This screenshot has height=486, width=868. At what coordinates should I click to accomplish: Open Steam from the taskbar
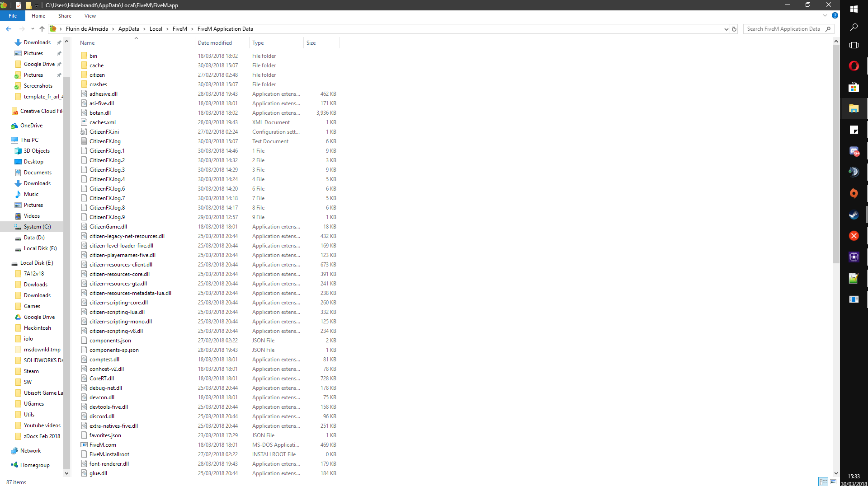click(x=854, y=215)
